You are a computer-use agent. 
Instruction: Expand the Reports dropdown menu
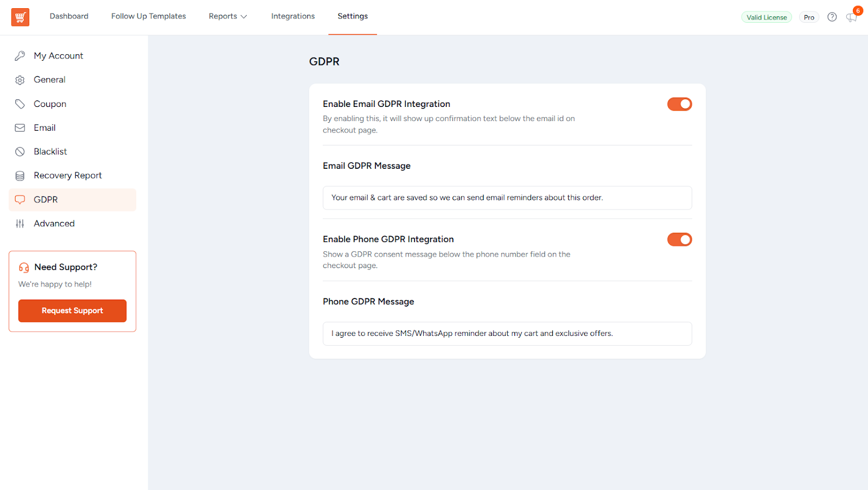[x=228, y=16]
